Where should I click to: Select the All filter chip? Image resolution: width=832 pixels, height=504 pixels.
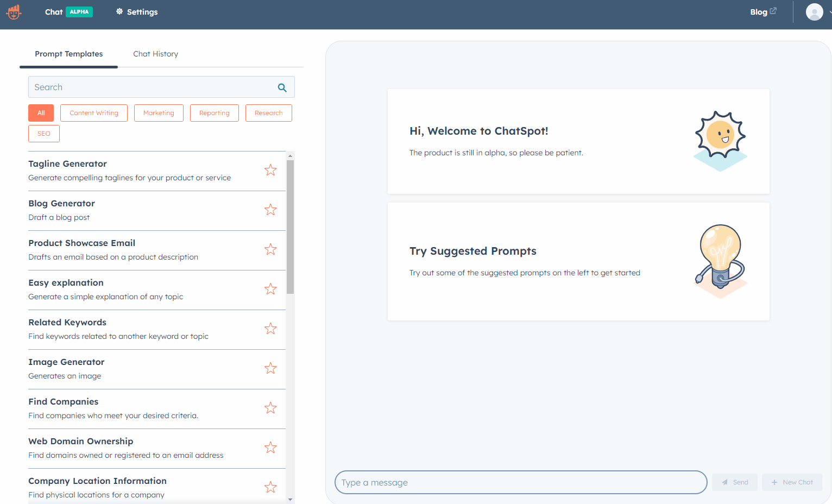[41, 113]
